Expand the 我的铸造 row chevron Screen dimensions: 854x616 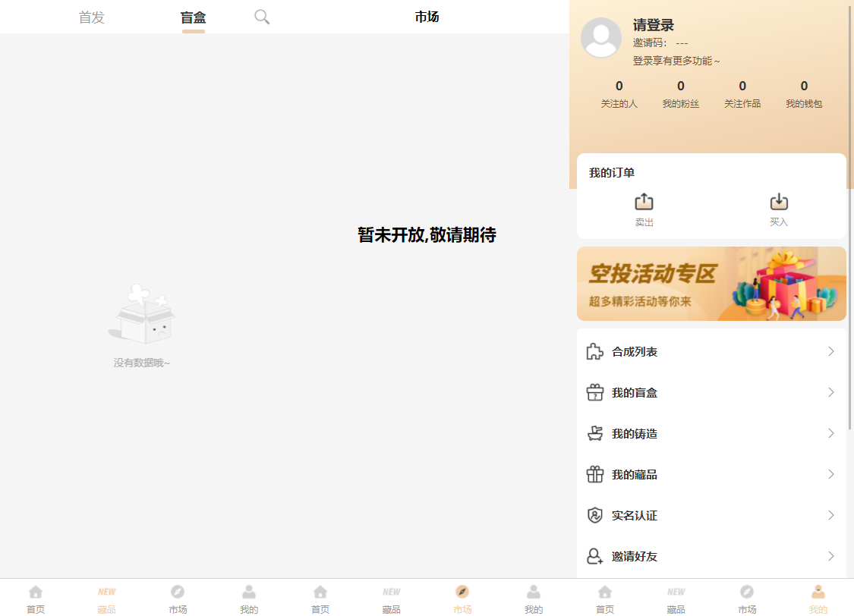831,433
